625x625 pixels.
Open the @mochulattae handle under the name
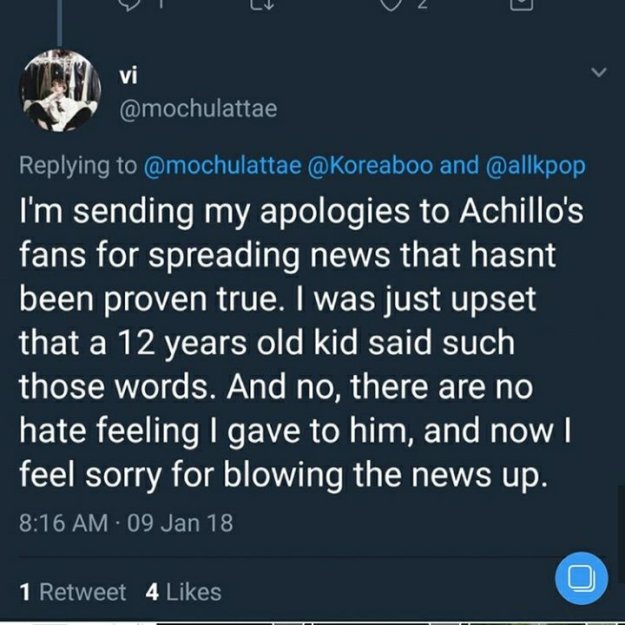(198, 108)
